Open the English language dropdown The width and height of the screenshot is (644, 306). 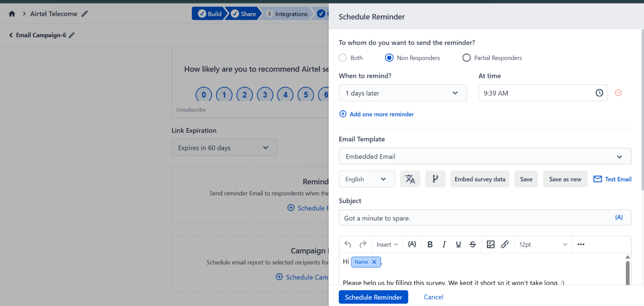click(366, 179)
